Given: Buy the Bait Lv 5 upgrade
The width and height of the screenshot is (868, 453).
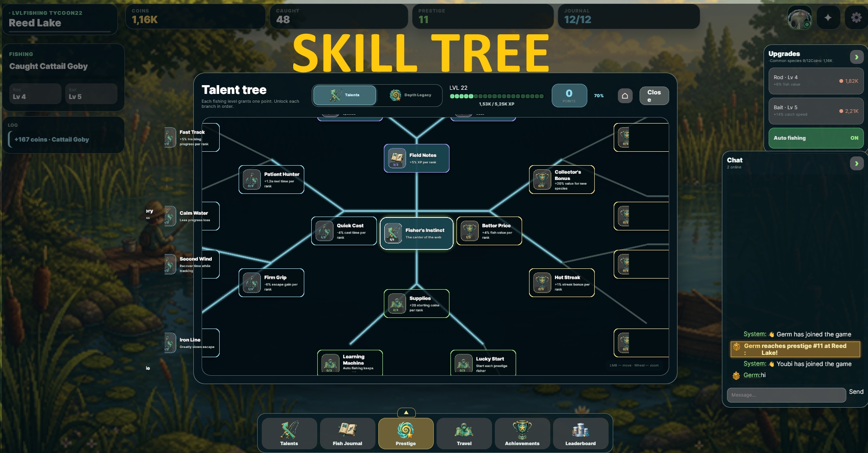Looking at the screenshot, I should pyautogui.click(x=816, y=111).
